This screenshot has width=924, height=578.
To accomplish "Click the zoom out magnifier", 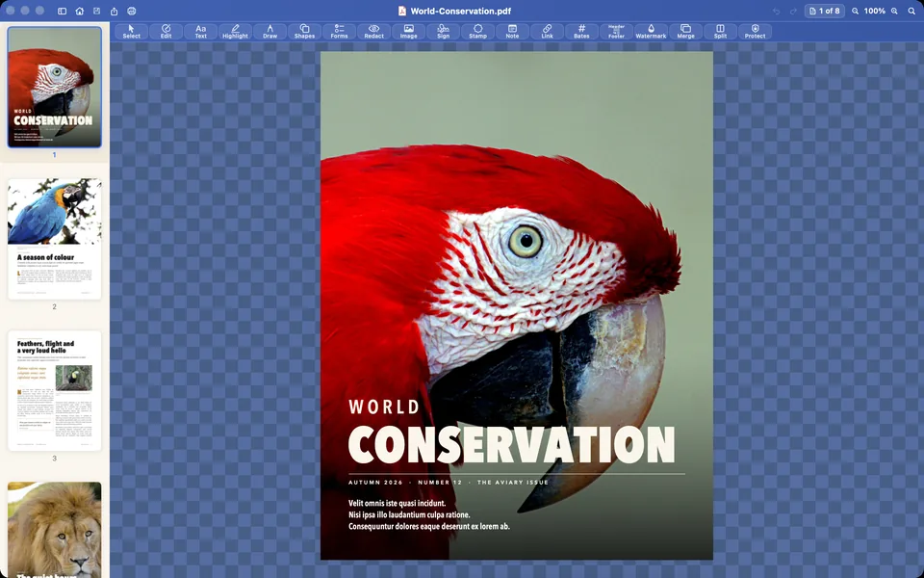I will 855,11.
